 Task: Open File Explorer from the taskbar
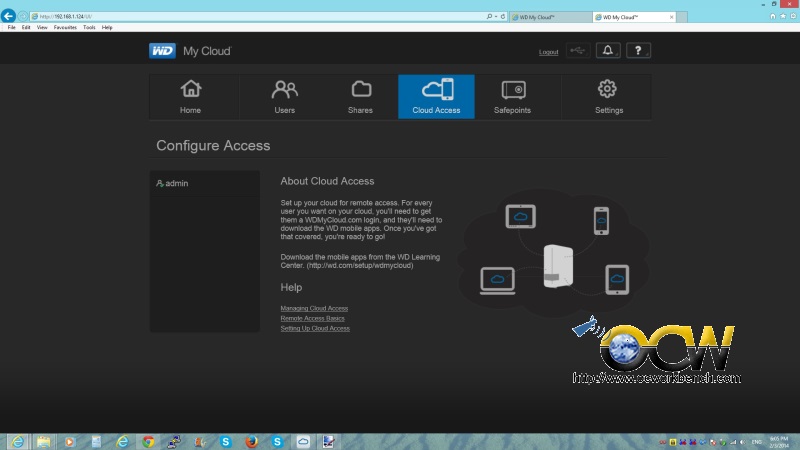pos(43,442)
